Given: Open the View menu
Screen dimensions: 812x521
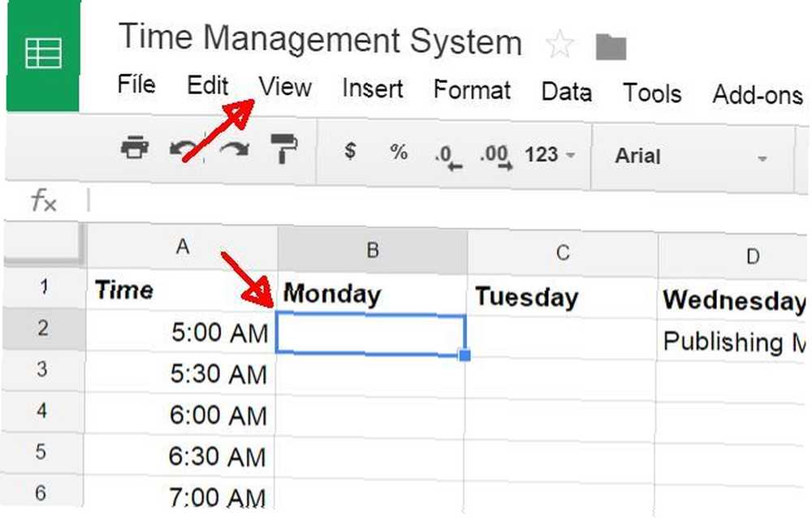Looking at the screenshot, I should click(285, 86).
